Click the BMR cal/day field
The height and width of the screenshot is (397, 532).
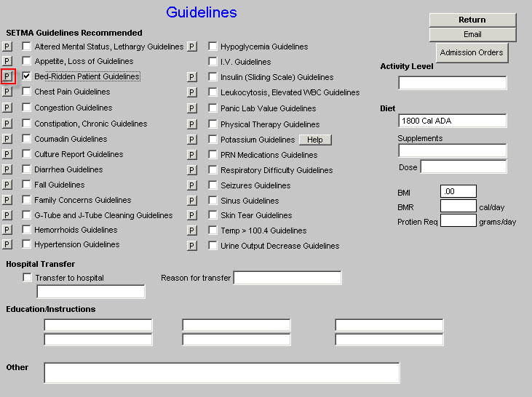pyautogui.click(x=458, y=206)
